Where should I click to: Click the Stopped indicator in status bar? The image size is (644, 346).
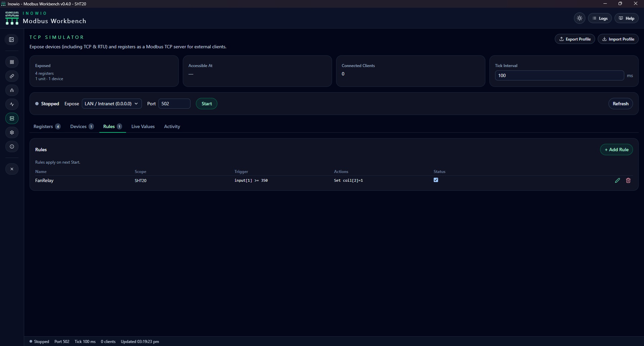pos(39,342)
